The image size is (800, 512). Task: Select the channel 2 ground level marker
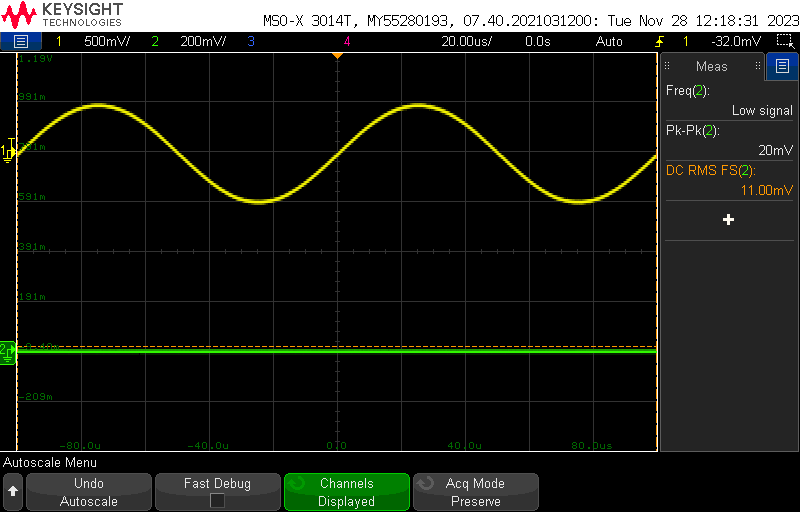click(7, 350)
